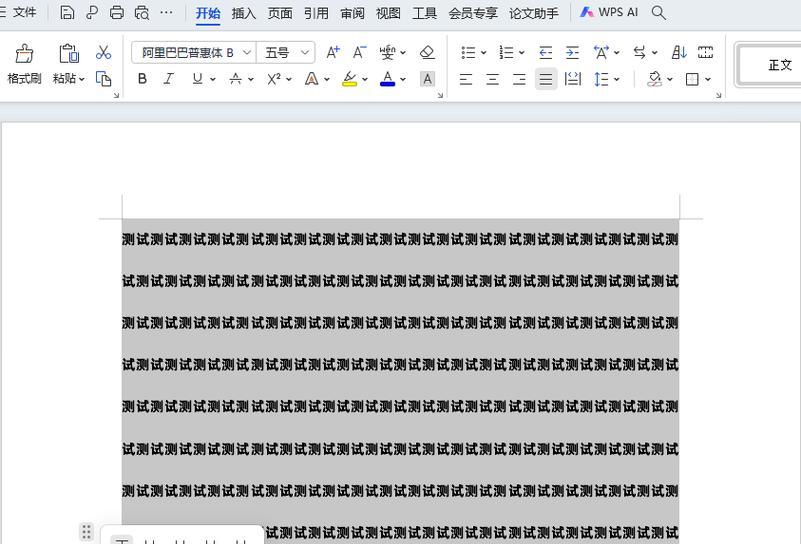Increase font size with A+ icon

(x=333, y=52)
